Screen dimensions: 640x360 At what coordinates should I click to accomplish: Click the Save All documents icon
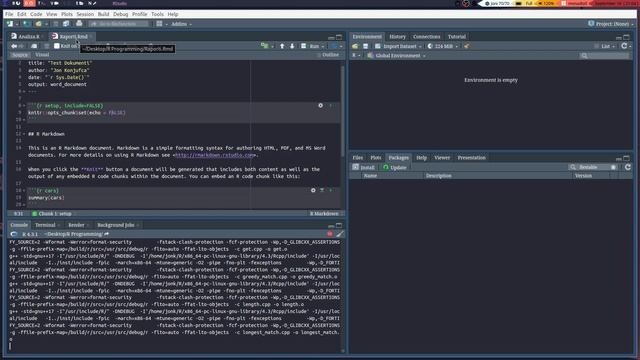click(66, 24)
